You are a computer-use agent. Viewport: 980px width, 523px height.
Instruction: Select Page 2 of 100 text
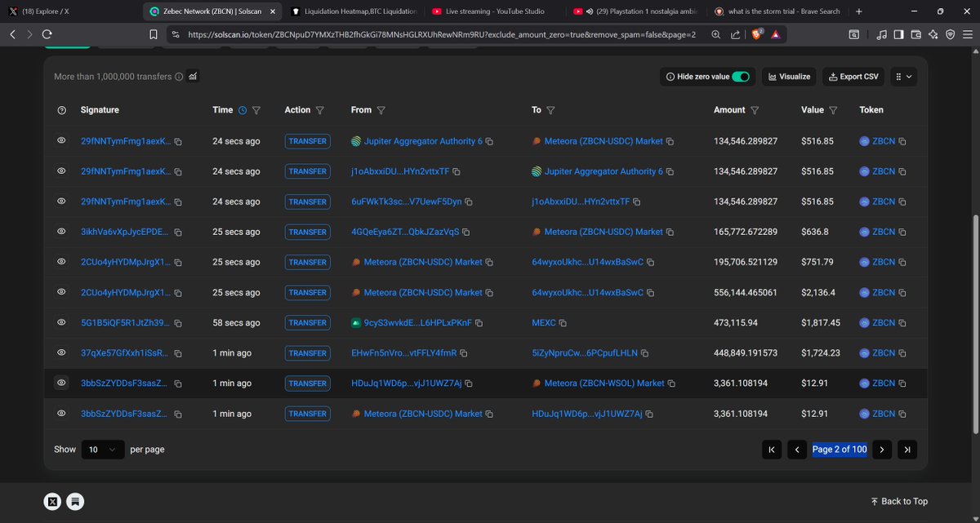click(840, 450)
